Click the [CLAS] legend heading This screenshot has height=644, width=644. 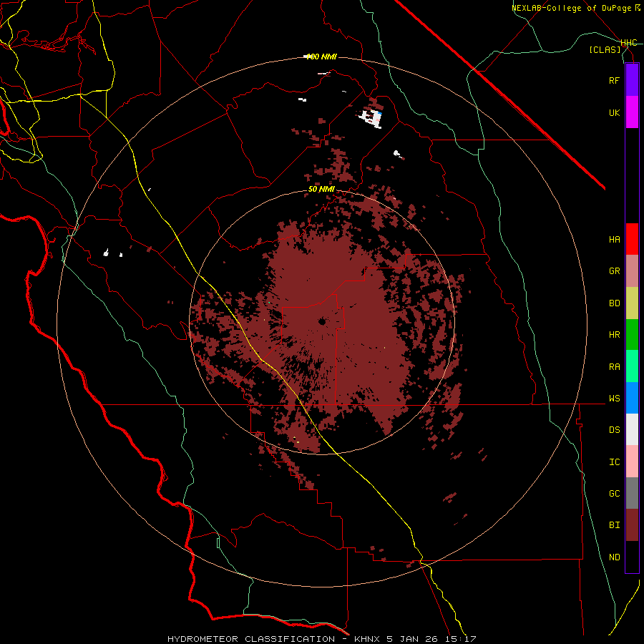click(x=605, y=50)
